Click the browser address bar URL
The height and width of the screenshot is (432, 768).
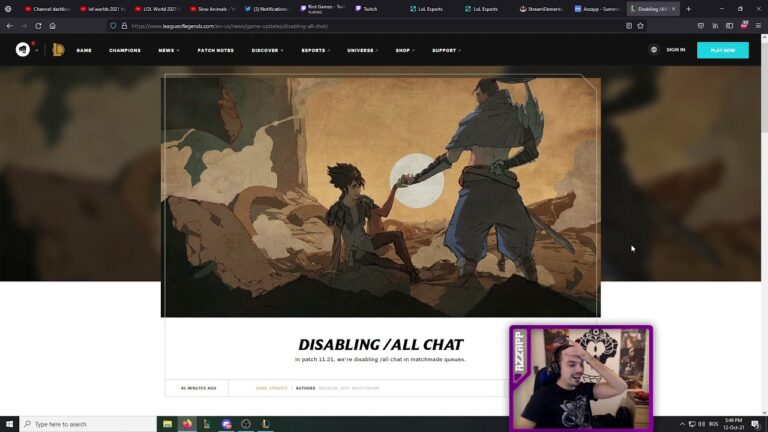pyautogui.click(x=230, y=26)
